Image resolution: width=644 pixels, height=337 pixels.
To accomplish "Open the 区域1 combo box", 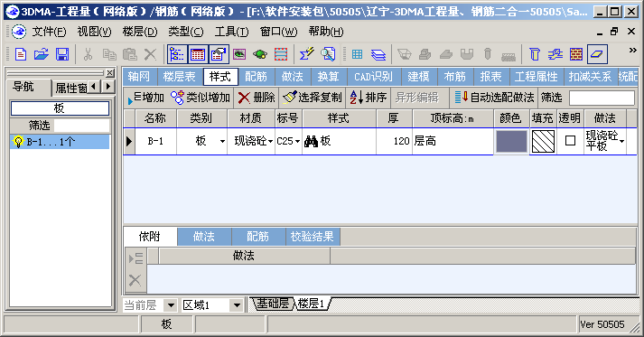I will (x=237, y=305).
